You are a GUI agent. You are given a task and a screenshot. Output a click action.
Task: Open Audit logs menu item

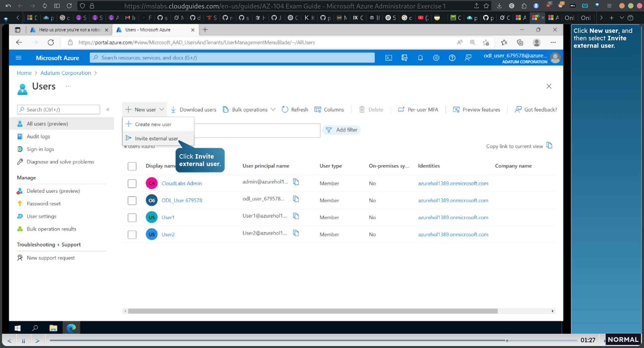38,137
